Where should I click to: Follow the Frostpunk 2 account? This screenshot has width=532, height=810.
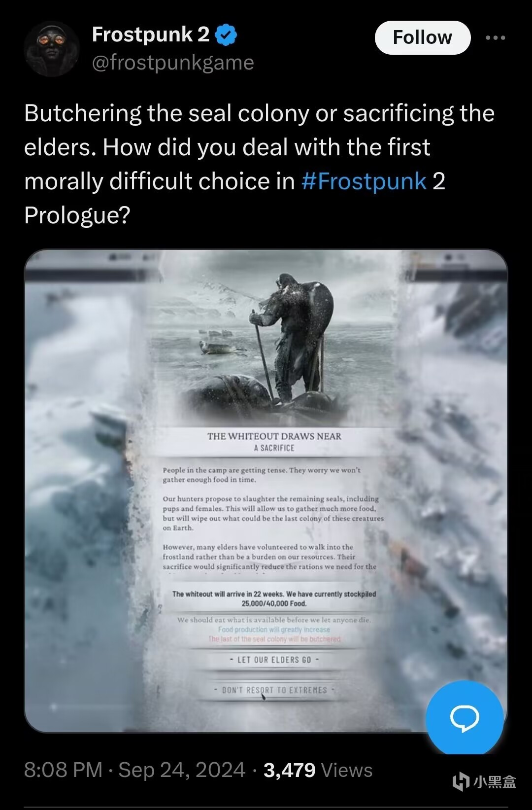423,37
